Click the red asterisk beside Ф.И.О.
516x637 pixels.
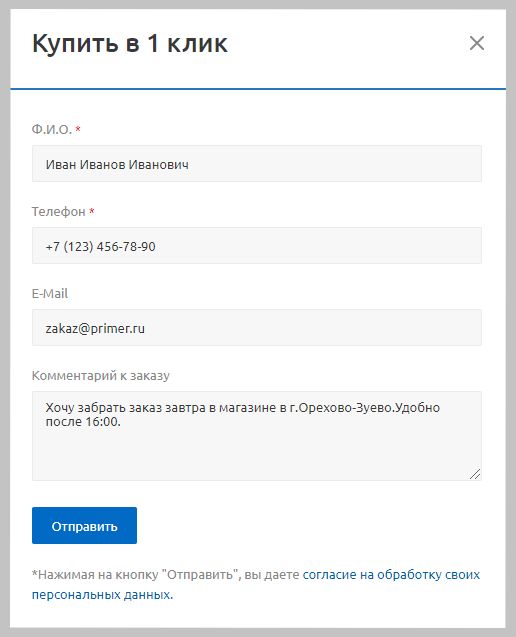78,129
